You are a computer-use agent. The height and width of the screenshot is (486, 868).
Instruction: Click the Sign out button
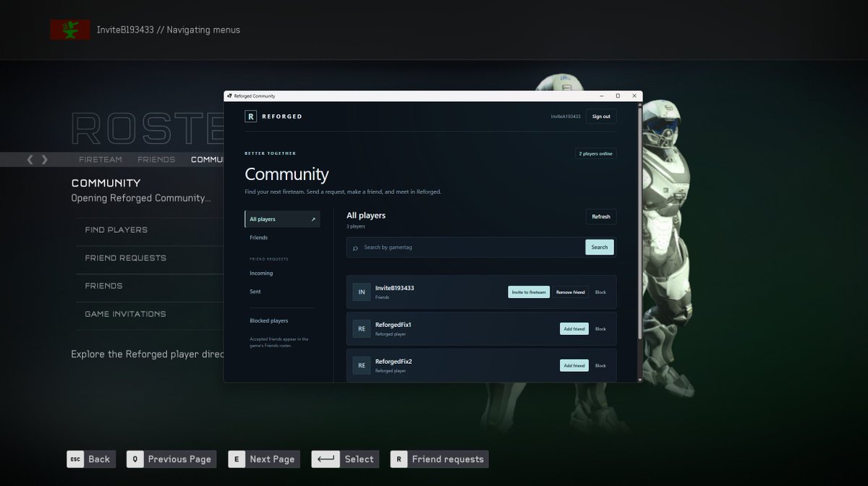601,116
